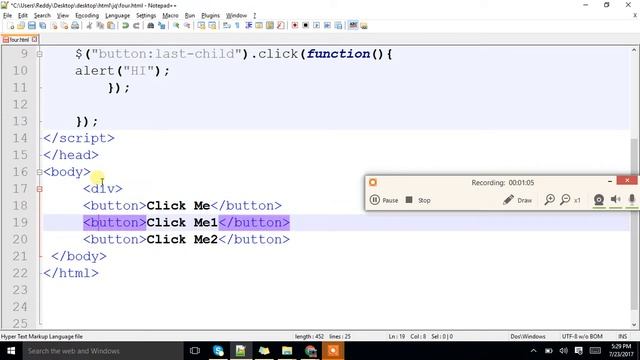Toggle microphone in recording panel
Screen dimensions: 640x360
(632, 200)
